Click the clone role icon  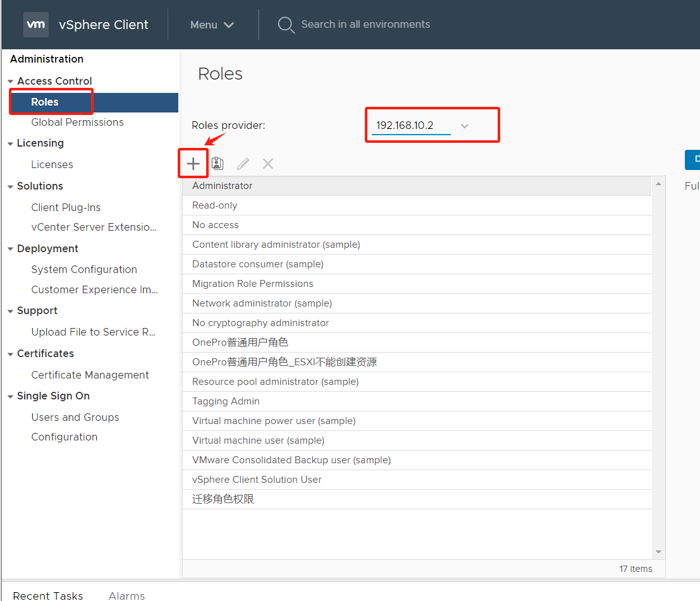[218, 163]
